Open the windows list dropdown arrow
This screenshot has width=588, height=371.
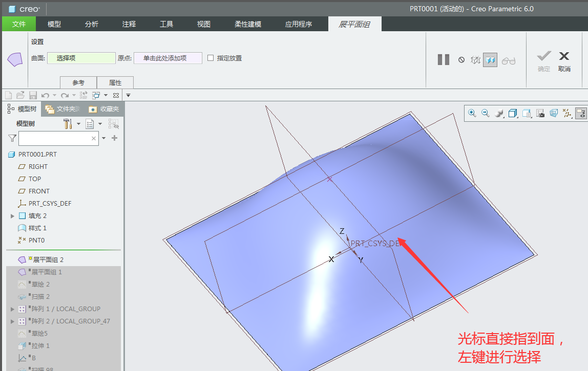(x=106, y=95)
